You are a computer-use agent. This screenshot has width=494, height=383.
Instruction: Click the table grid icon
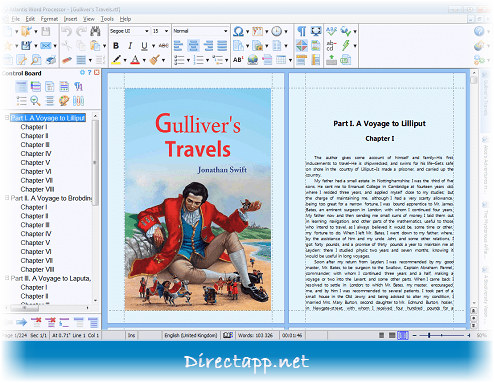[281, 60]
